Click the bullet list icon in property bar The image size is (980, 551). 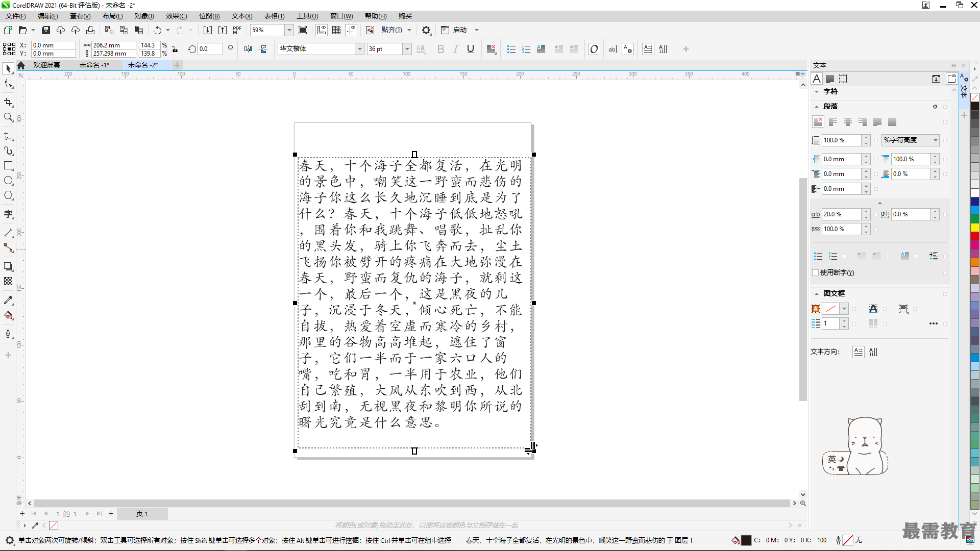tap(511, 49)
